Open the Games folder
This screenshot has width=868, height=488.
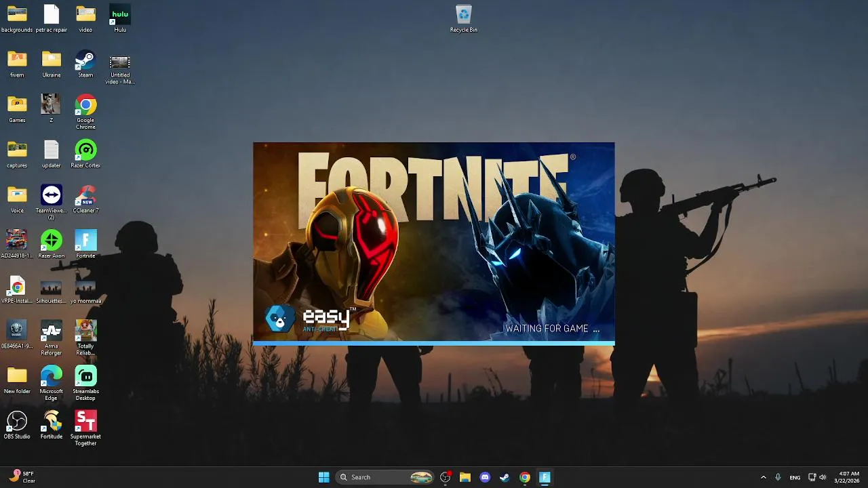17,109
